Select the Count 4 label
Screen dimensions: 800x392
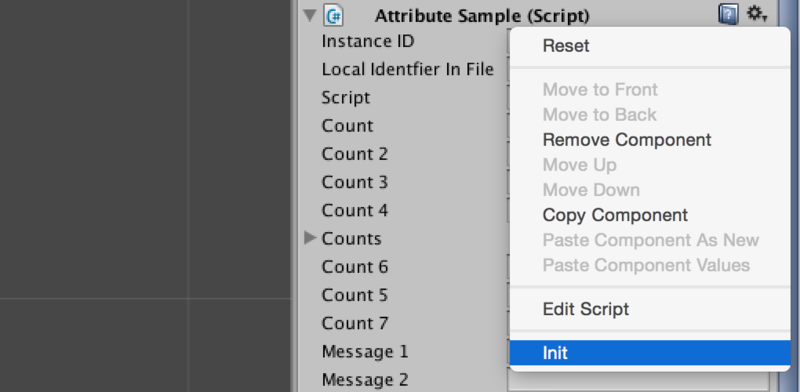(x=355, y=210)
